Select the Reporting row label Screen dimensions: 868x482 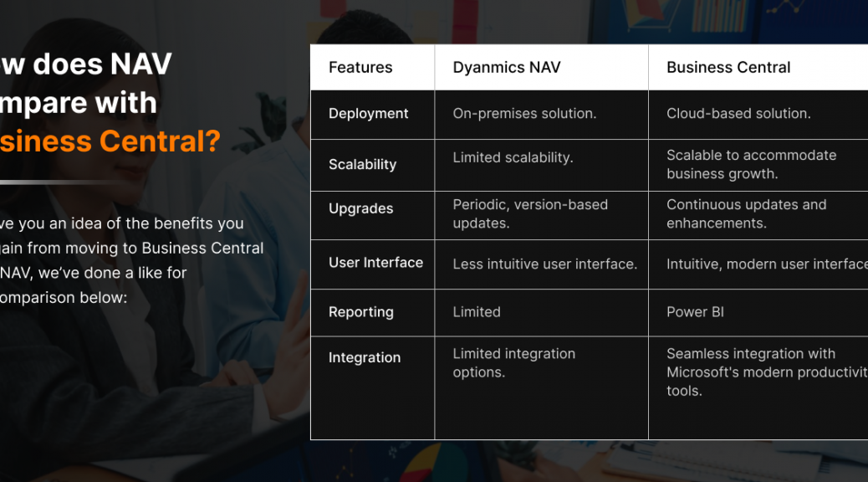(x=361, y=312)
